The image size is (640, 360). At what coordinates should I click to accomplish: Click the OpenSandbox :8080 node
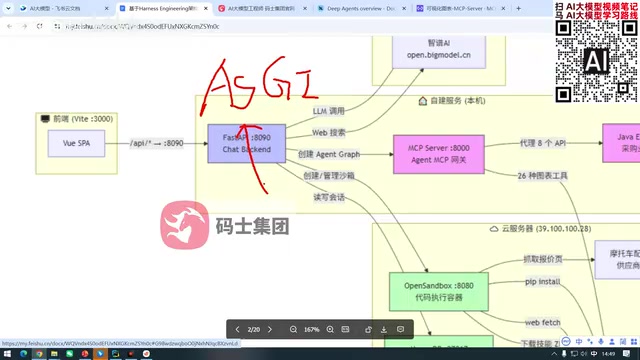point(439,292)
